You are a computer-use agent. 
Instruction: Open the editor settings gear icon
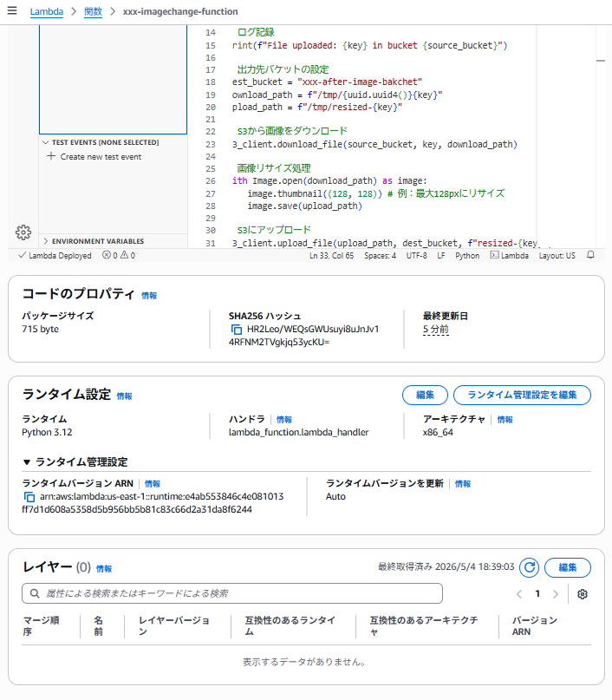point(23,232)
